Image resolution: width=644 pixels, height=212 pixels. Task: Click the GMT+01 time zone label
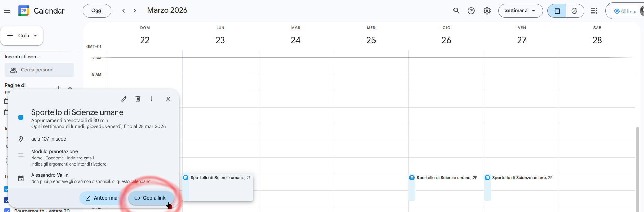[x=94, y=46]
